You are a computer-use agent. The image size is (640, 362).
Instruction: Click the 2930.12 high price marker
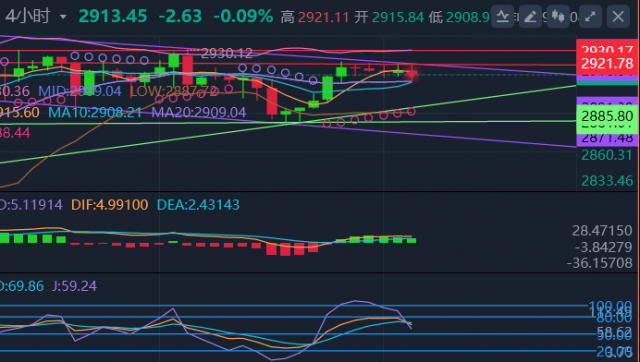coord(227,53)
